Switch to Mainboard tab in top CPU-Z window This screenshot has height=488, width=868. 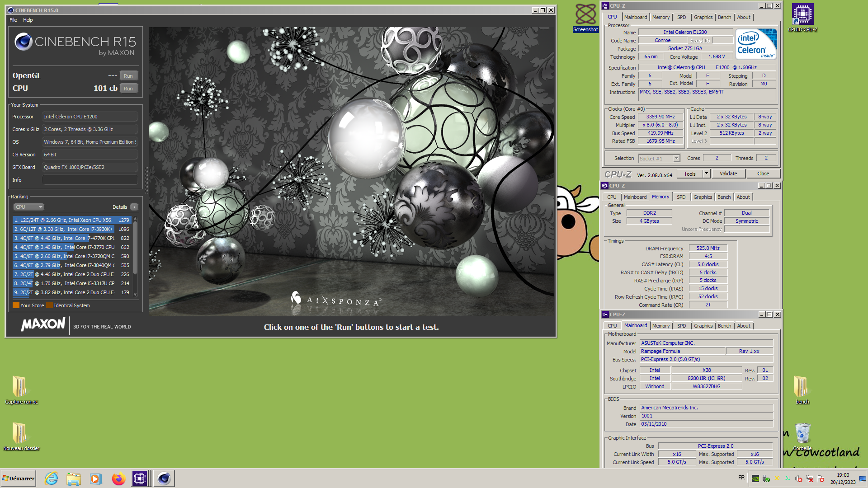(635, 17)
